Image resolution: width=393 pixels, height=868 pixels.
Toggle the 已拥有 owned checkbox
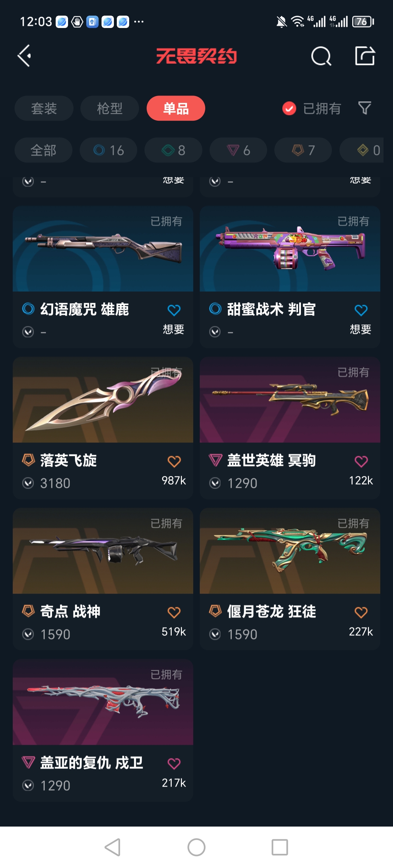tap(289, 108)
